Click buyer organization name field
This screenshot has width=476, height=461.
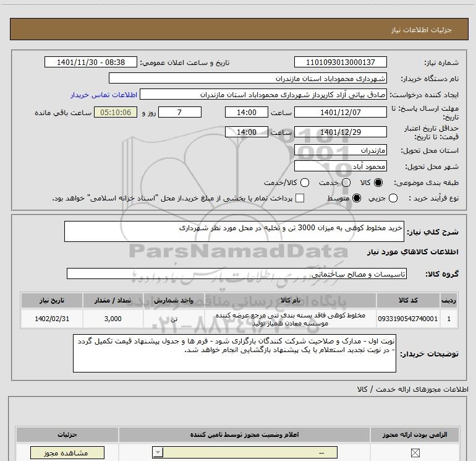[x=248, y=79]
